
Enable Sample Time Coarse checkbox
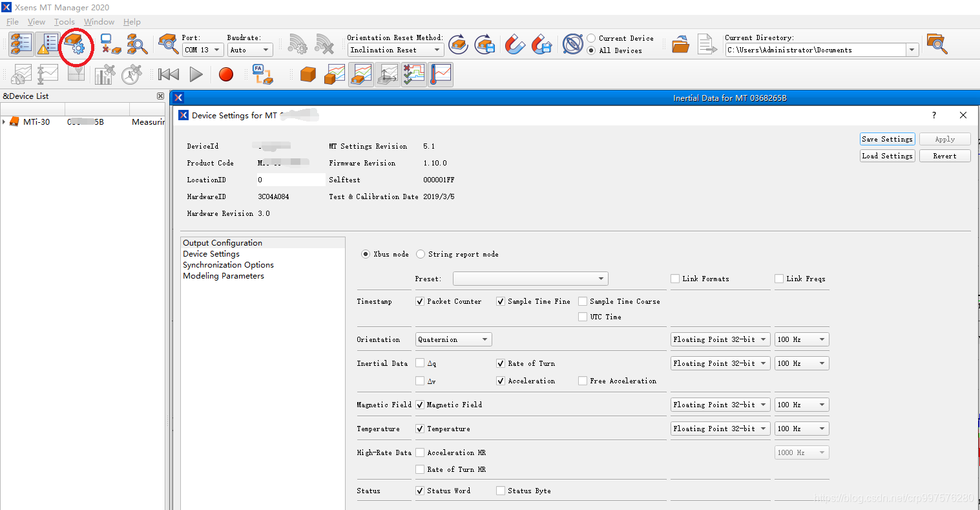tap(583, 301)
